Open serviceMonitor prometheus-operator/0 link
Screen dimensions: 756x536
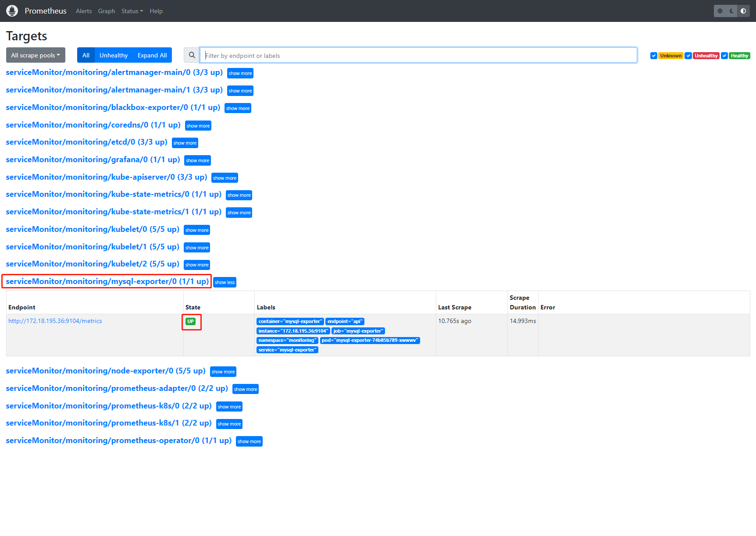pos(118,440)
